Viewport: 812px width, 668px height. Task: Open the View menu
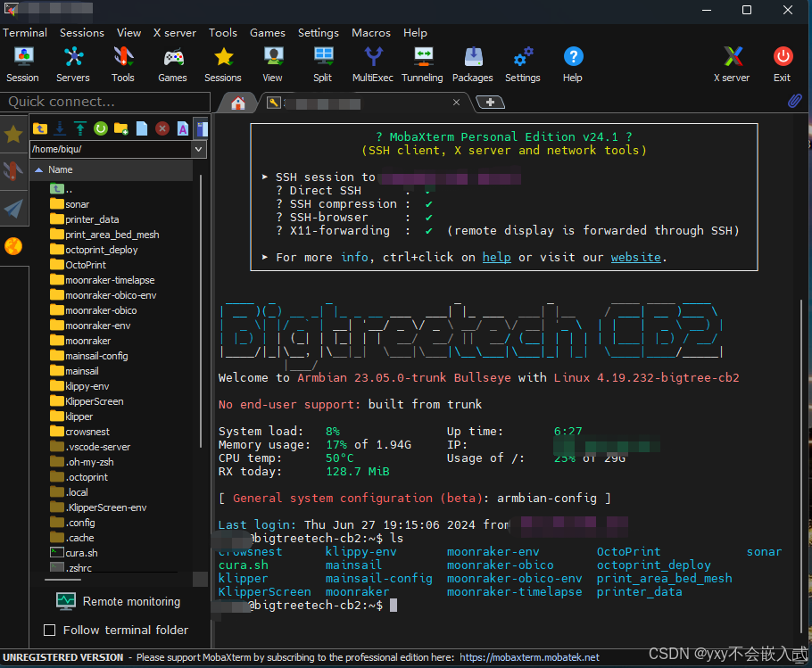click(x=129, y=33)
